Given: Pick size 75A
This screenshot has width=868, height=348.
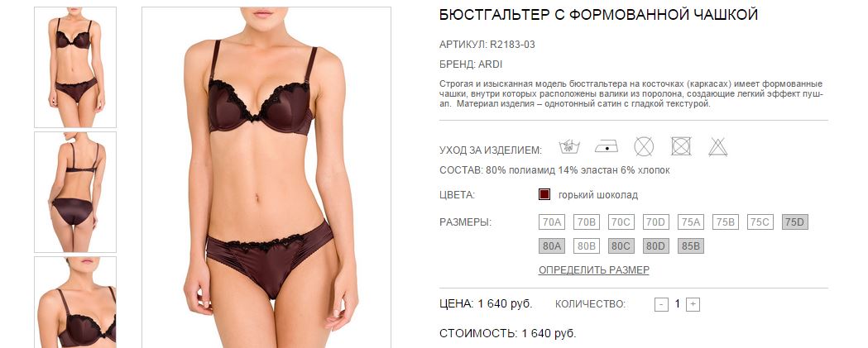Looking at the screenshot, I should (691, 222).
